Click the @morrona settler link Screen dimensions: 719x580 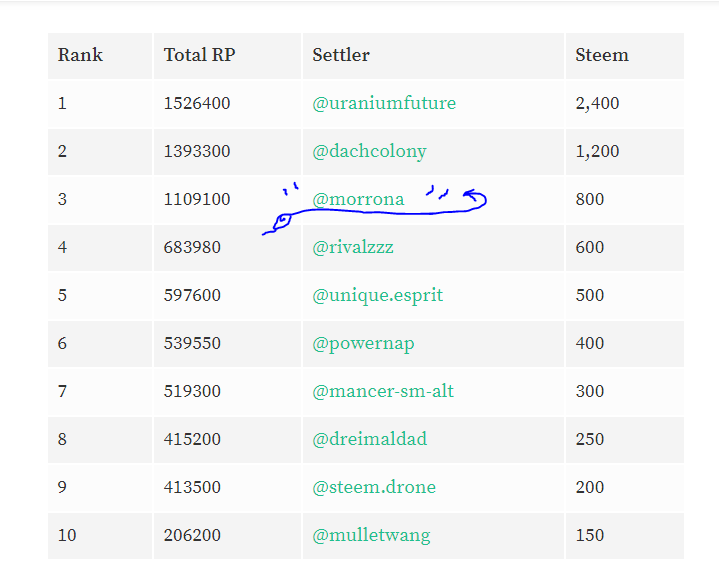[358, 199]
